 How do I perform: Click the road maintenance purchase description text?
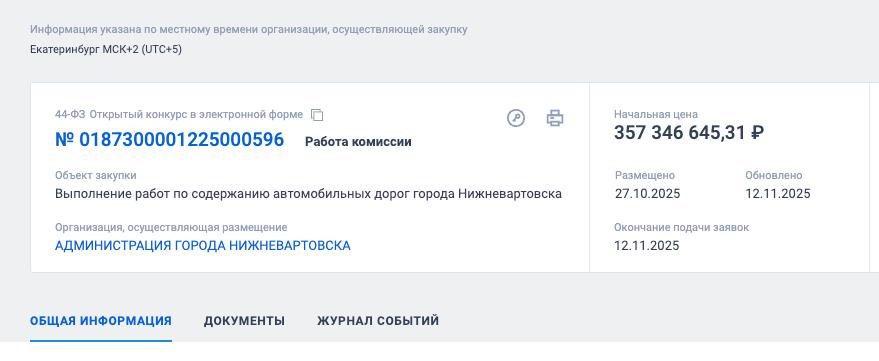point(308,194)
